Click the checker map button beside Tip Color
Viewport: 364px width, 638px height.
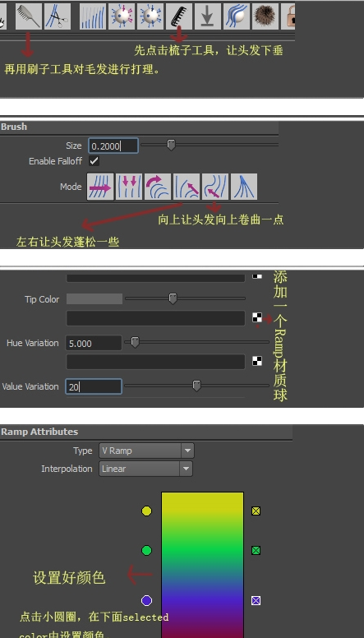257,318
